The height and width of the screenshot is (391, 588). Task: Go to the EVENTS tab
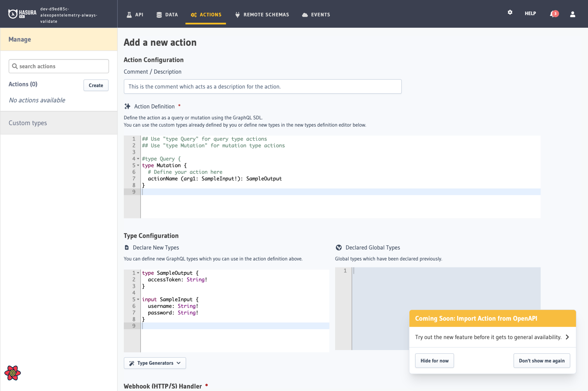316,14
